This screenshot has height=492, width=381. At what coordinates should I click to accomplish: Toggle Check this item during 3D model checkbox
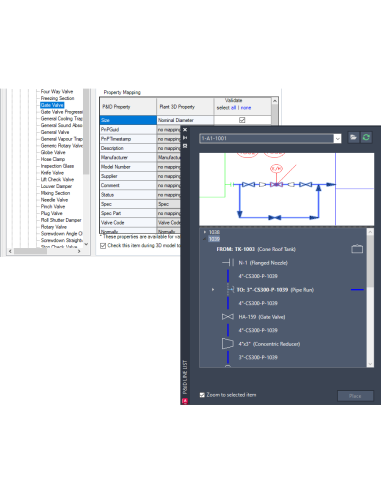103,246
